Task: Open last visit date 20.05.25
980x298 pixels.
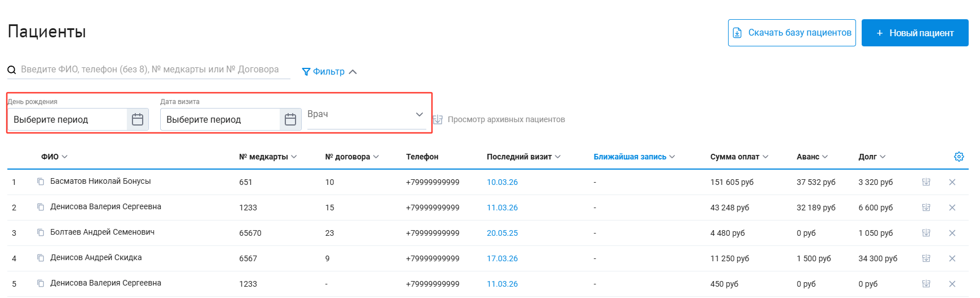Action: pos(502,233)
